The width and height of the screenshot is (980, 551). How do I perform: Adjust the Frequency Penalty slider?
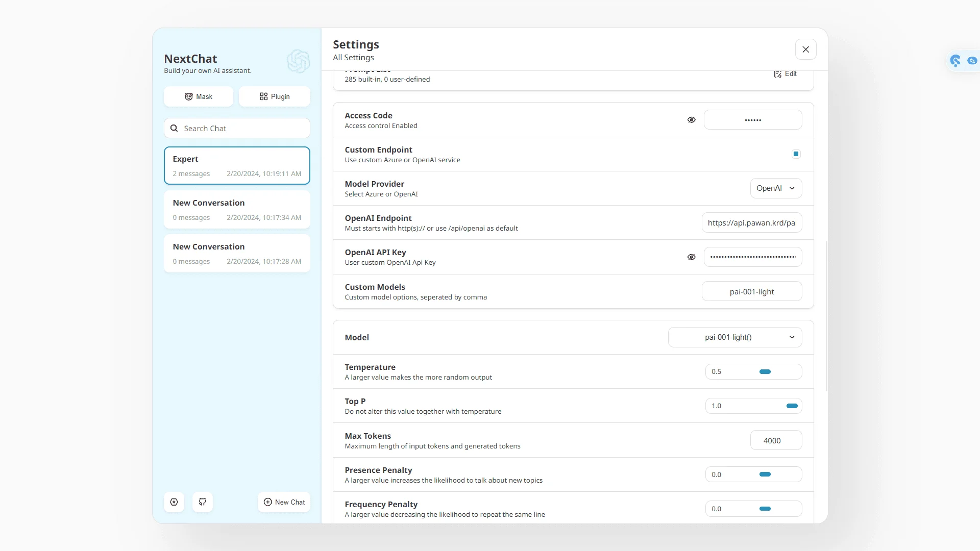(754, 509)
